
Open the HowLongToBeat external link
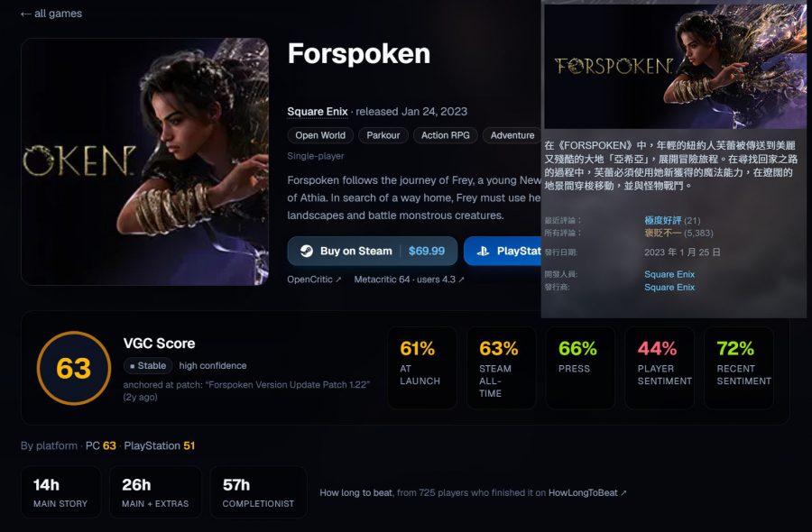(x=587, y=492)
